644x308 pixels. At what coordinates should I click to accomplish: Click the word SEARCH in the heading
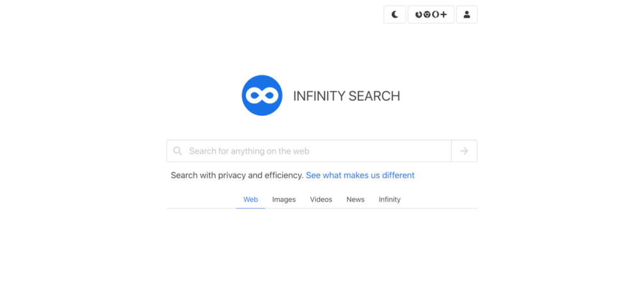(x=374, y=96)
